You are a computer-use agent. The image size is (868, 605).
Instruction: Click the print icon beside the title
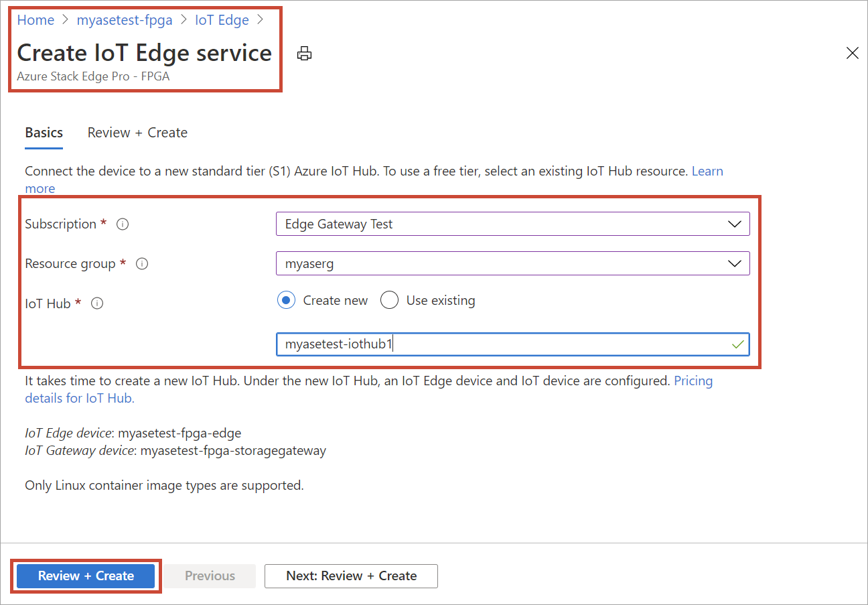point(305,54)
